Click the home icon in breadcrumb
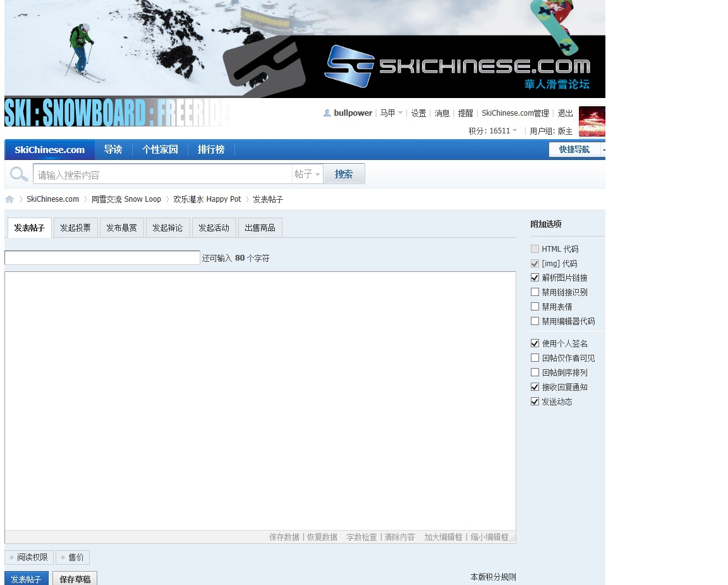This screenshot has width=728, height=585. (9, 199)
